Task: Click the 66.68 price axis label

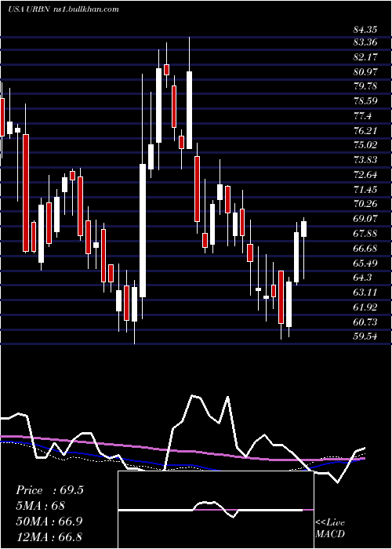Action: coord(365,249)
